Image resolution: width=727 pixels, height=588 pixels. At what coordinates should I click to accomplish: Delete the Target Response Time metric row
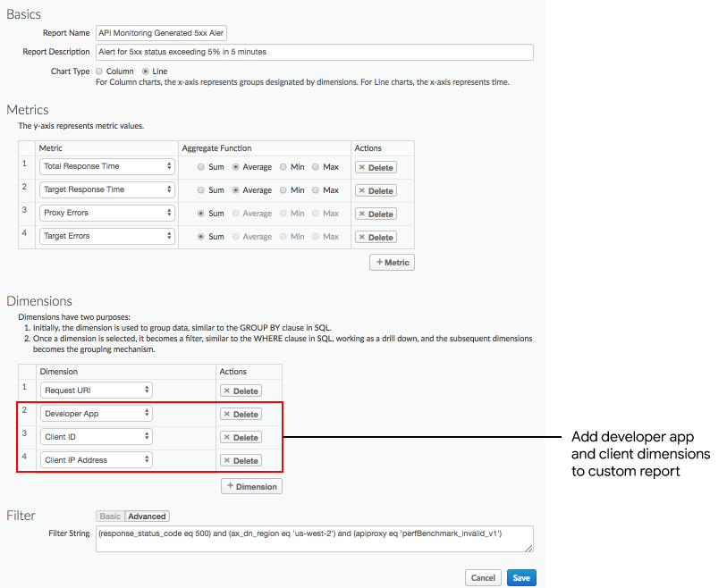coord(376,190)
